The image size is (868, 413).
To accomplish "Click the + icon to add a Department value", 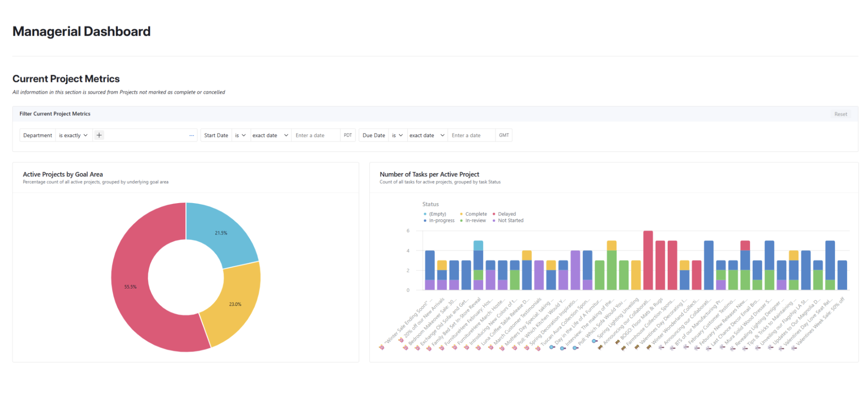I will [x=99, y=135].
